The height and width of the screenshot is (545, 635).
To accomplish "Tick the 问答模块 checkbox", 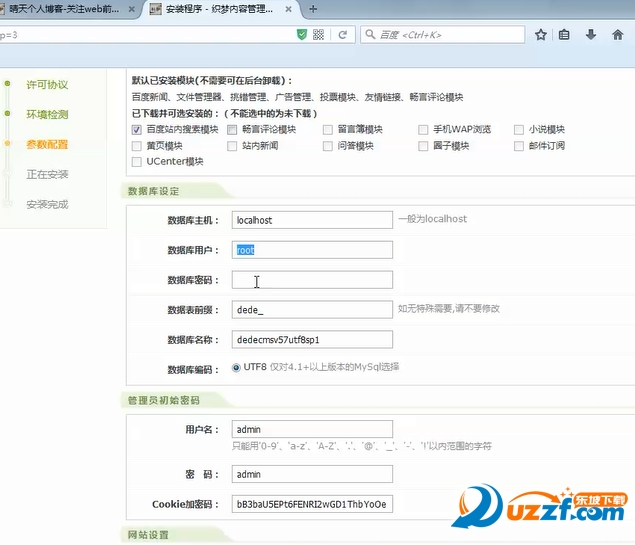I will tap(328, 146).
